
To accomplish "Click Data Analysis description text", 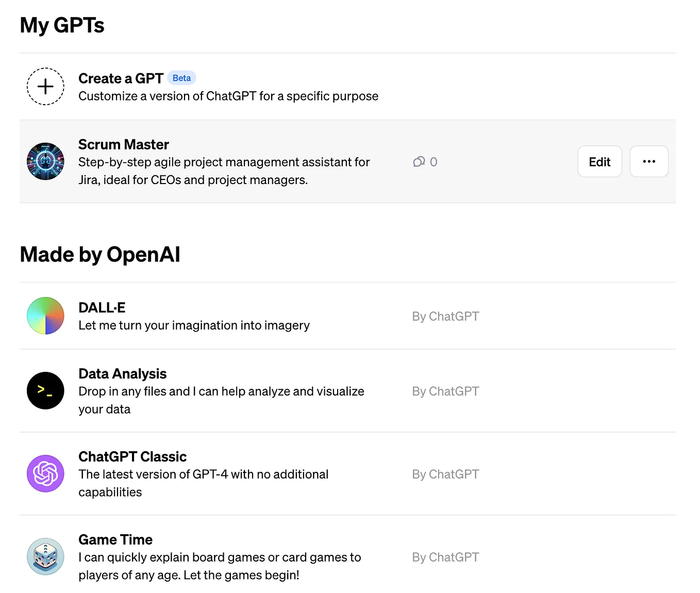I will click(x=222, y=400).
